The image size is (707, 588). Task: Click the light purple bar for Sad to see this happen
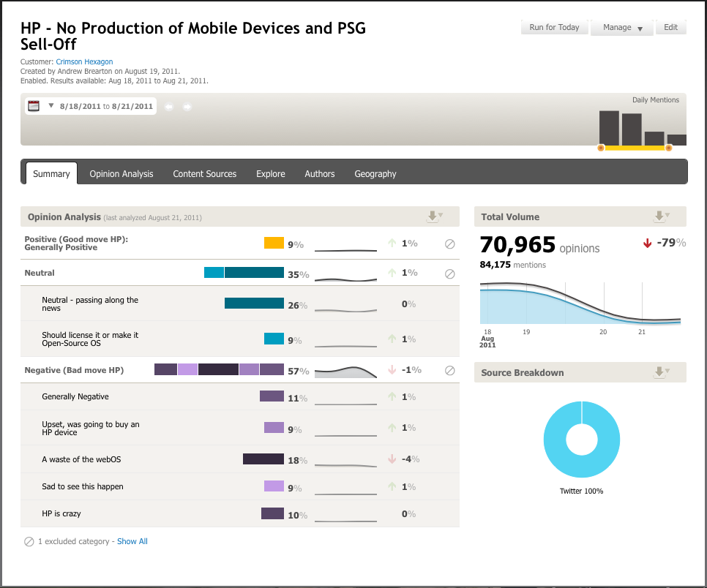click(274, 486)
